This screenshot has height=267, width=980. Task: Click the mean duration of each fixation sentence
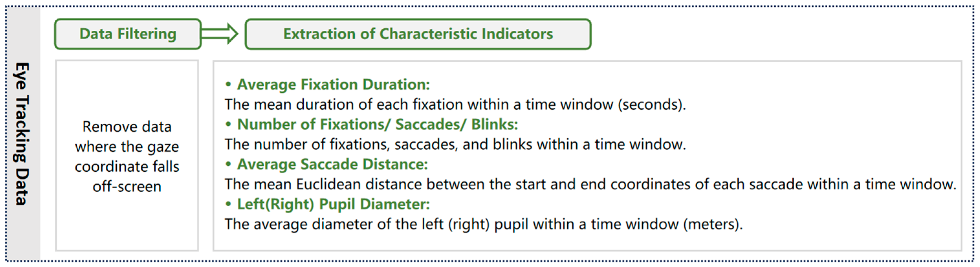[x=455, y=105]
